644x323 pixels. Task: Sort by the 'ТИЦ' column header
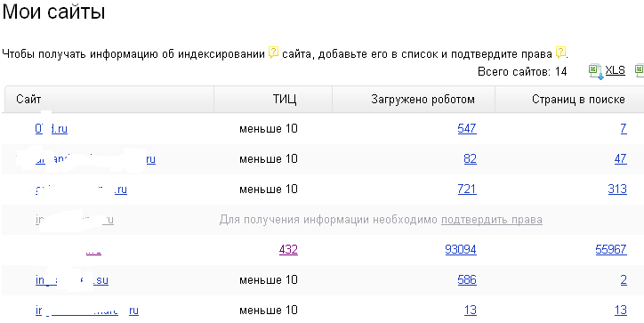pyautogui.click(x=285, y=99)
